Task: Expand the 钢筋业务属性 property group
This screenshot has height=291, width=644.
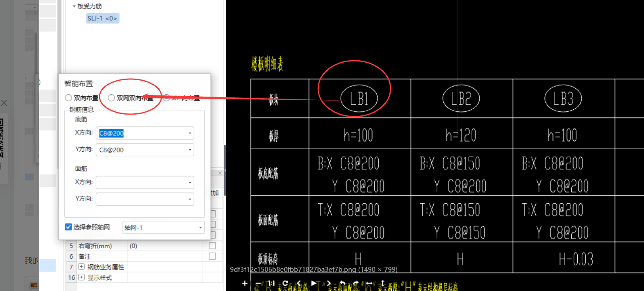Action: point(81,267)
